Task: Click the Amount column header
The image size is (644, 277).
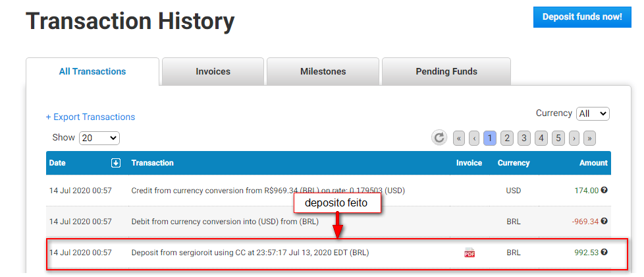Action: pyautogui.click(x=593, y=163)
